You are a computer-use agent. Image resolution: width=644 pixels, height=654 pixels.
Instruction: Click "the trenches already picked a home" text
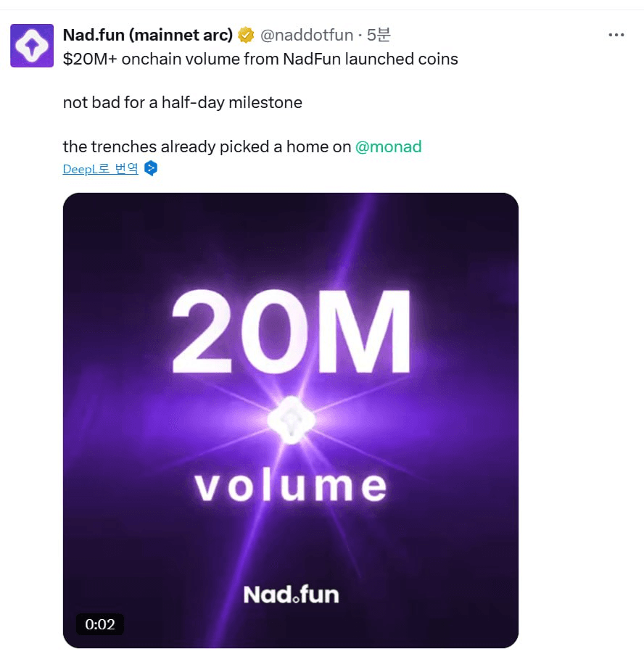[207, 146]
